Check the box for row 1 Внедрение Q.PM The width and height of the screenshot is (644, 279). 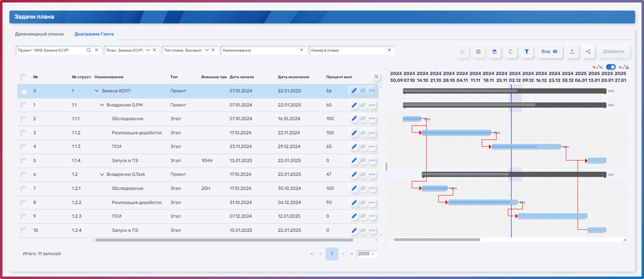coord(24,105)
